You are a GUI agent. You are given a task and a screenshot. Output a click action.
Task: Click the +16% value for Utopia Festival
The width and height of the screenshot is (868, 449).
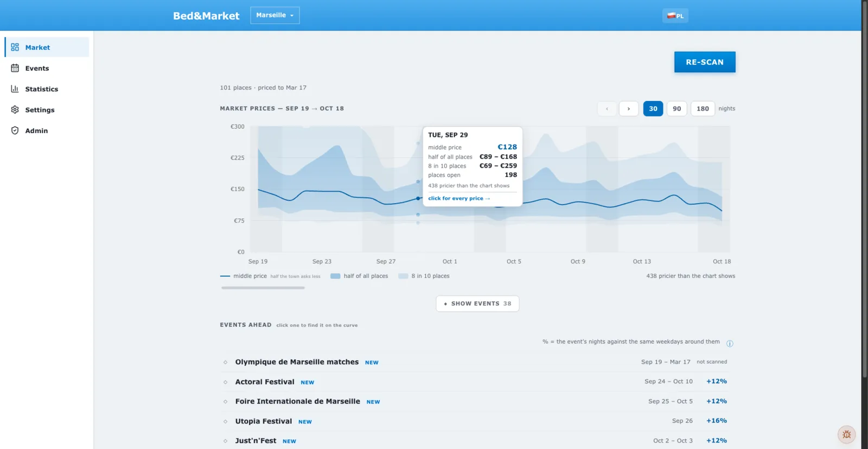(x=717, y=421)
